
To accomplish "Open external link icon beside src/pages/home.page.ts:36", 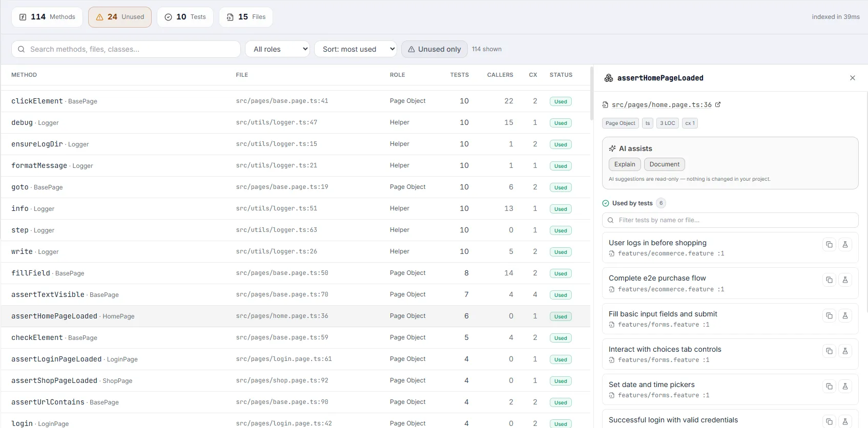I will point(718,104).
